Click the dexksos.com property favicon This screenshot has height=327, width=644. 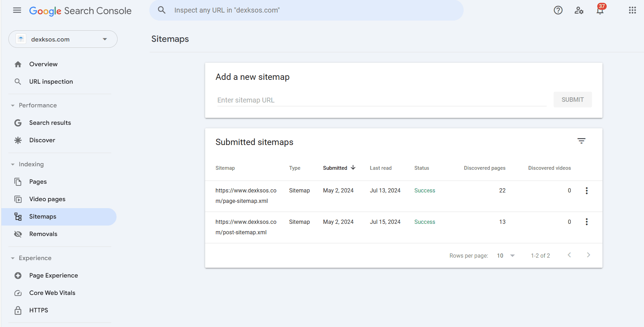click(x=21, y=39)
